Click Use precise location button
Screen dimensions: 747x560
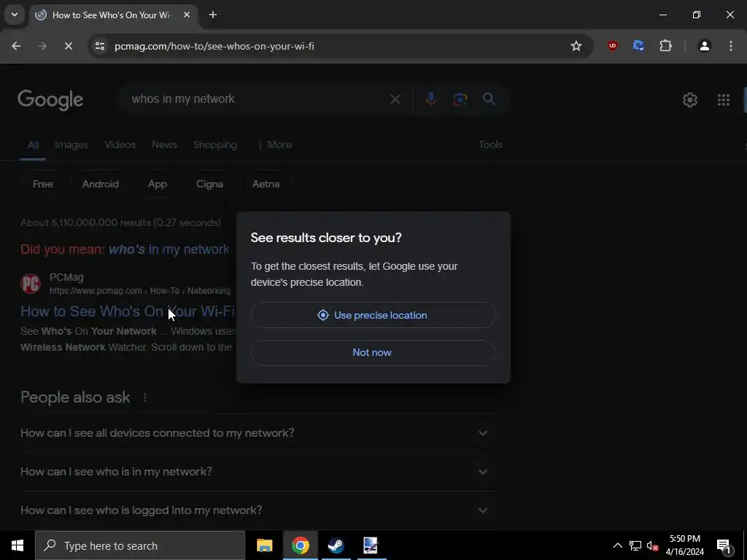click(x=373, y=315)
